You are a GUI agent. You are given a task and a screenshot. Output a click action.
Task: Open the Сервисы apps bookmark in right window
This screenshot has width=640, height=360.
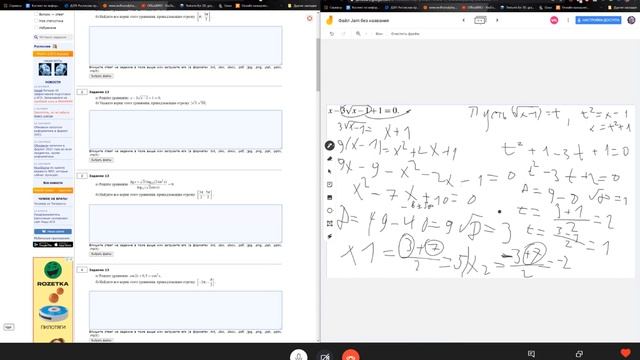(x=333, y=7)
